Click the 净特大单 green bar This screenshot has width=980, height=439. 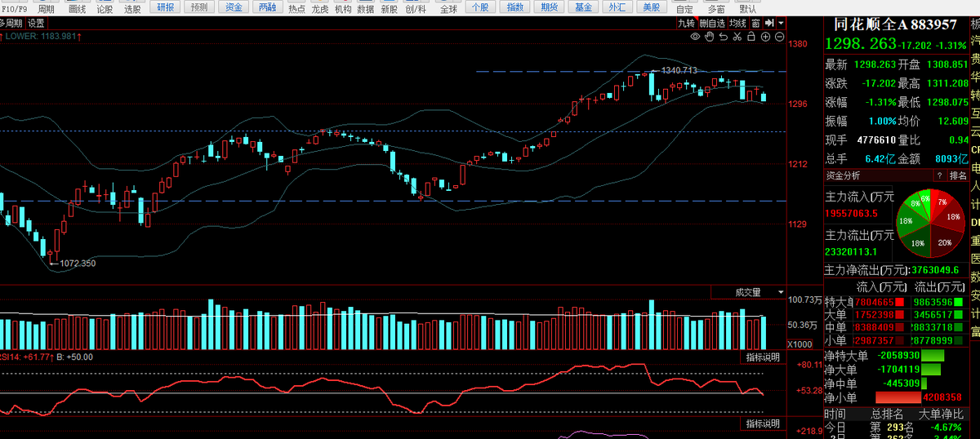coord(933,356)
